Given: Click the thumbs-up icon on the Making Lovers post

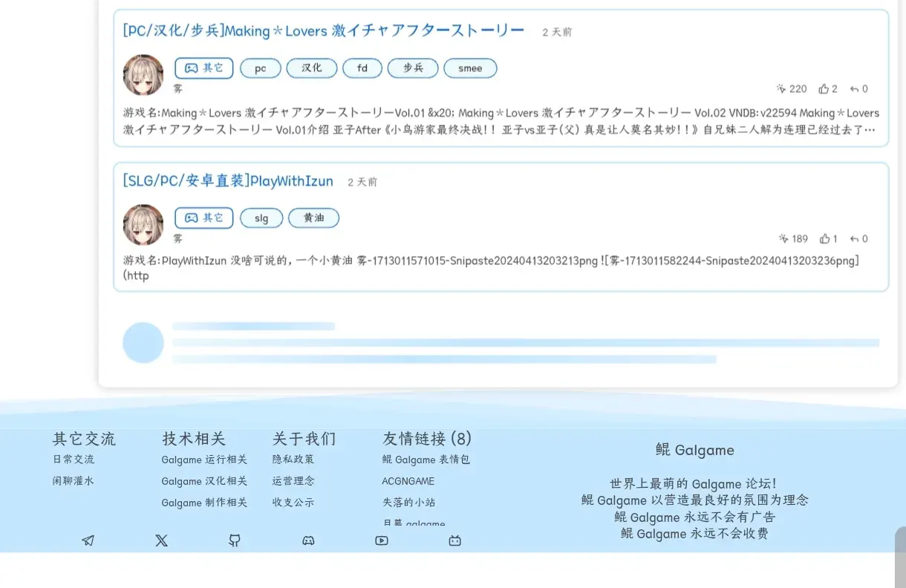Looking at the screenshot, I should coord(824,88).
